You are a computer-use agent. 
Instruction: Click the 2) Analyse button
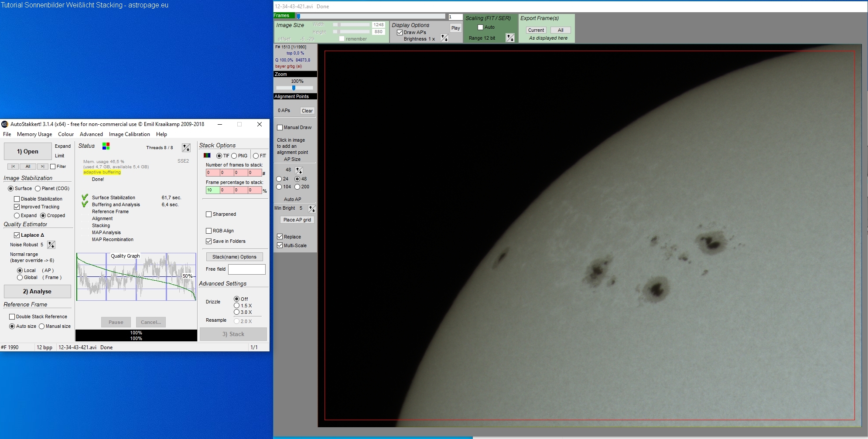click(x=37, y=291)
